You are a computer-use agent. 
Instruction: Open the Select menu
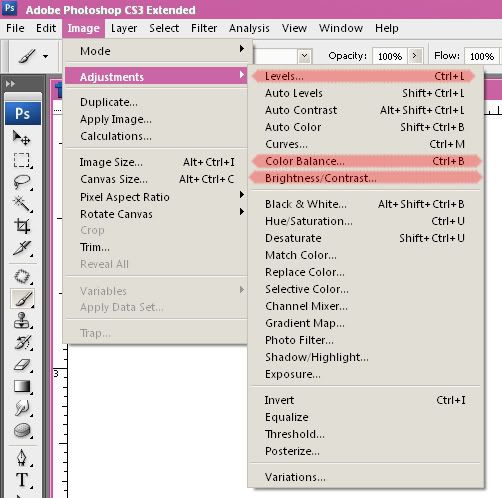pos(164,28)
